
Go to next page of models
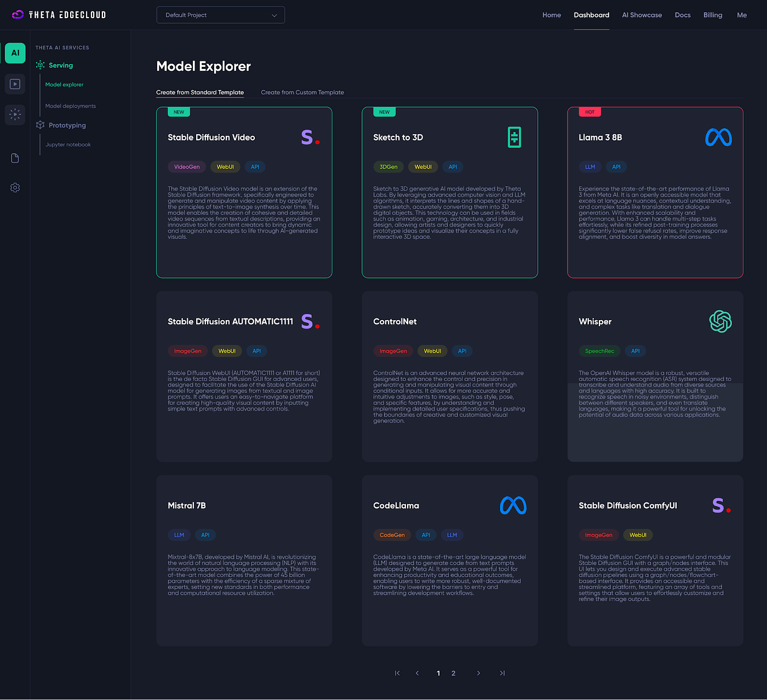coord(478,673)
